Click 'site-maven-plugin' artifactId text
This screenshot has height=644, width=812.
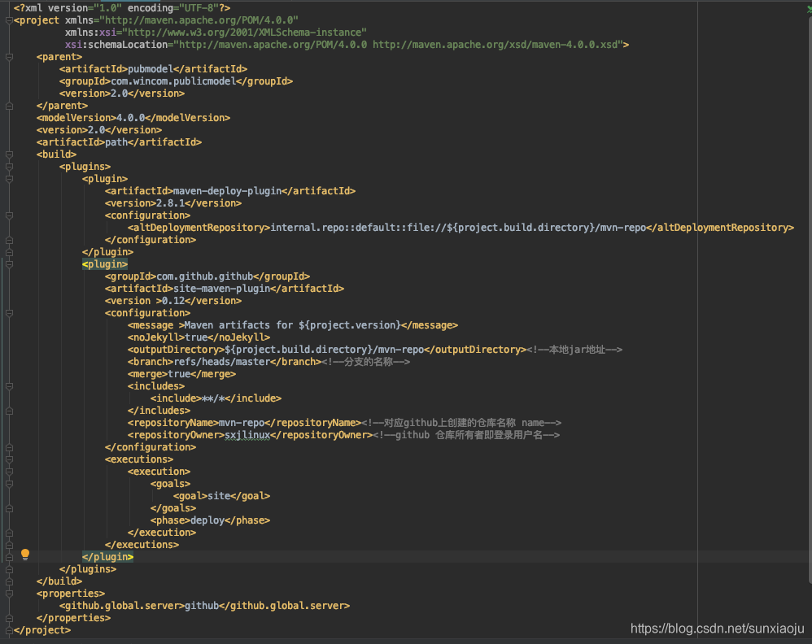221,289
